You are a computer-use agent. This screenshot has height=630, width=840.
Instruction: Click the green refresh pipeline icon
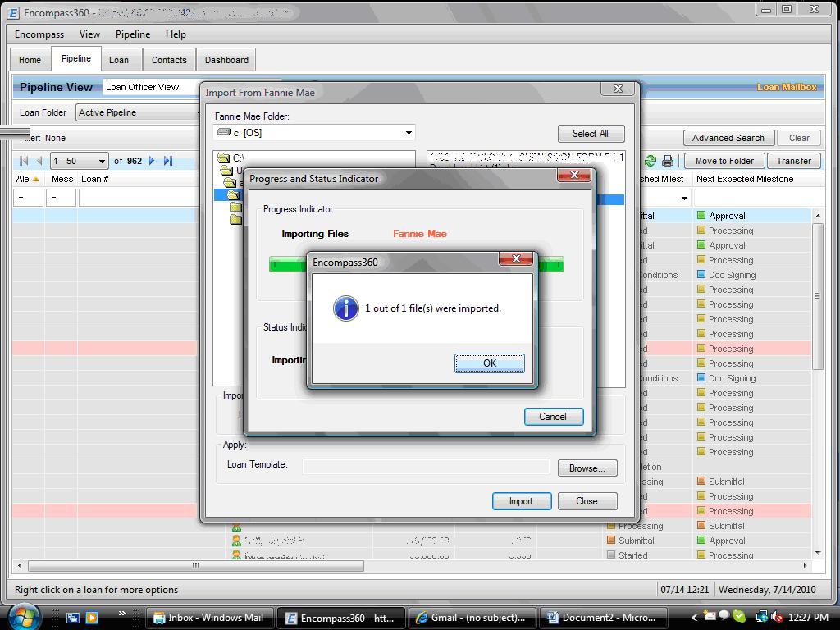(x=651, y=161)
